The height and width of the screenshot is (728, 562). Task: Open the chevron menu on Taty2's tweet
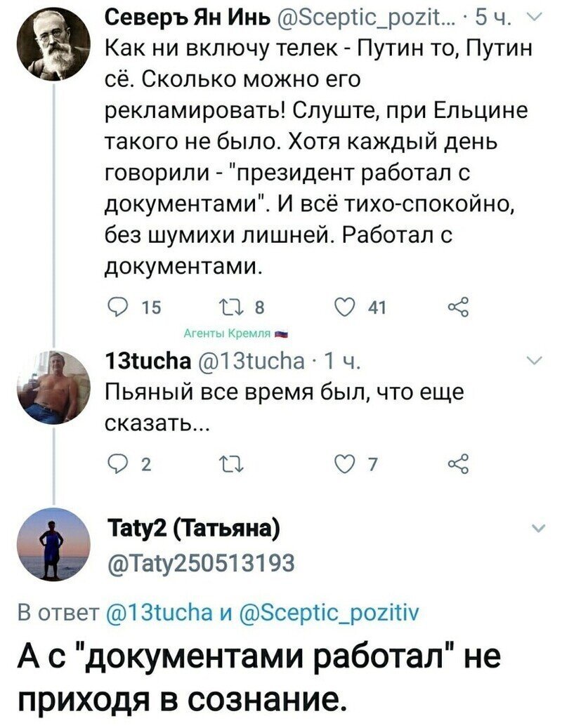coord(537,529)
